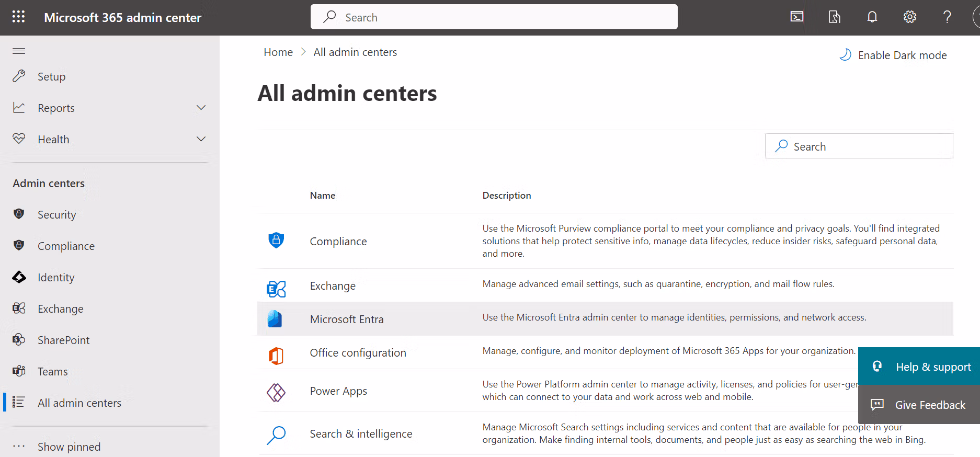Click the Office configuration icon
Viewport: 980px width, 457px height.
coord(276,356)
